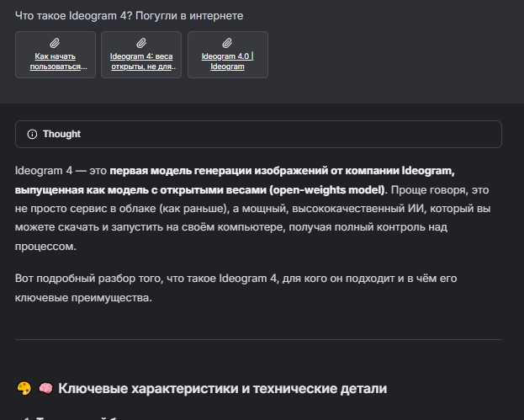Click paperclip icon on 'Ideogram 4.0 | Ideogram' card
This screenshot has height=420, width=524.
pyautogui.click(x=228, y=43)
